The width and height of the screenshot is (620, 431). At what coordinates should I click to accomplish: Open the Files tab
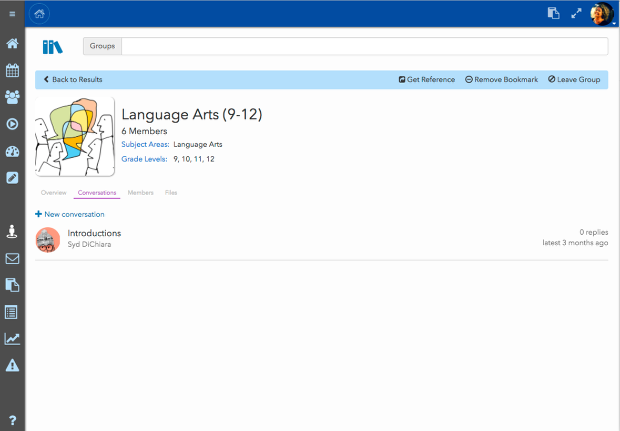tap(171, 193)
